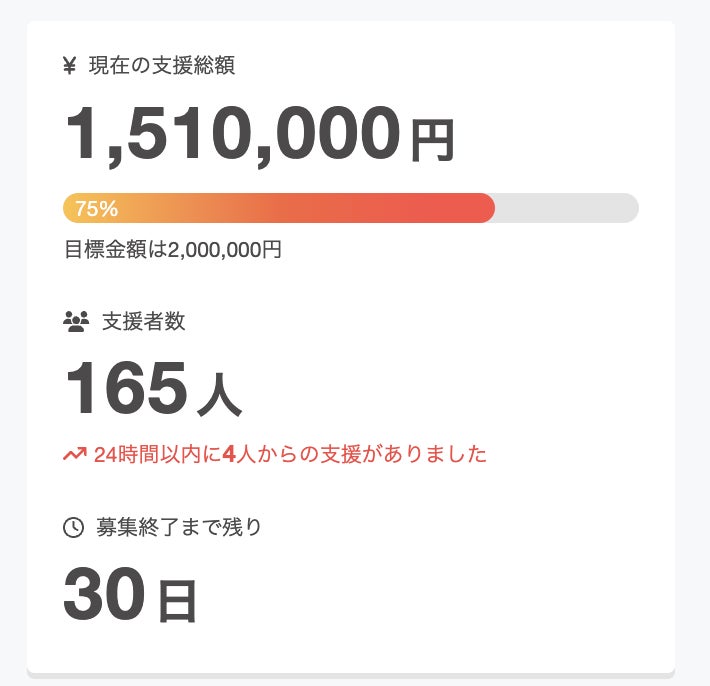Select the 現在の支援総額 label

coord(162,66)
